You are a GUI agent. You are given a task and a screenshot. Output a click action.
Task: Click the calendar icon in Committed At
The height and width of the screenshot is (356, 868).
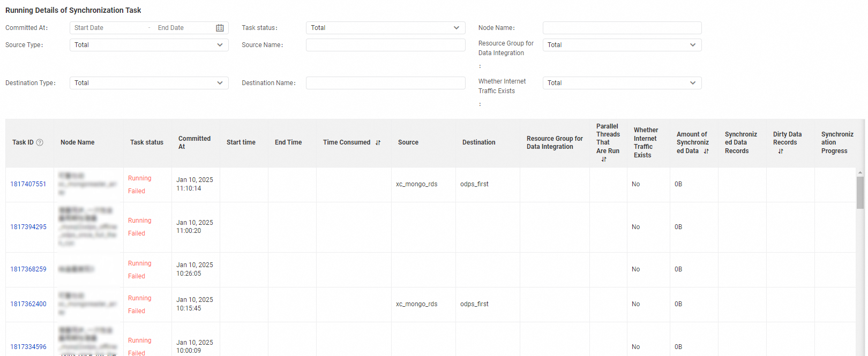pos(220,28)
